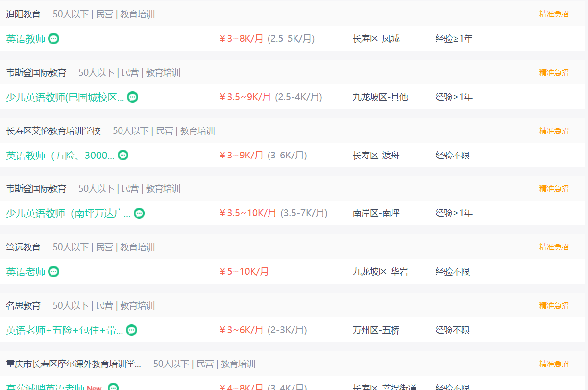The width and height of the screenshot is (588, 390).
Task: Click chat icon beside 追阳教育 英语教师 job
Action: coord(54,39)
